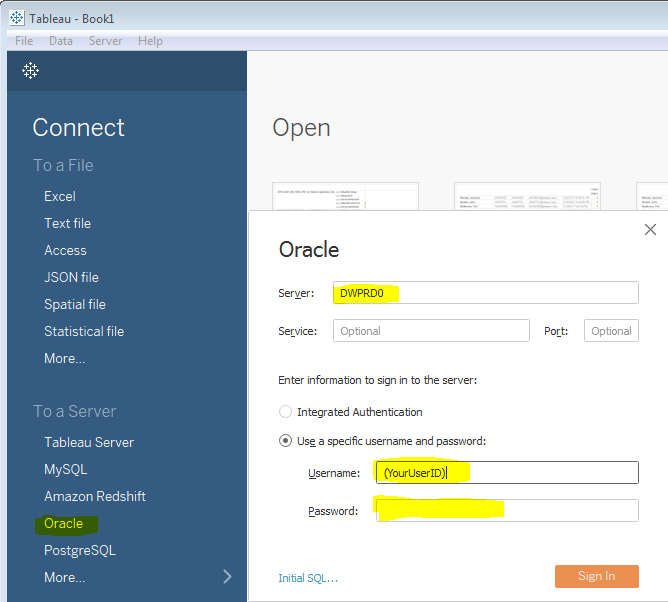Connect to Tableau Server
The image size is (668, 602).
coord(89,442)
